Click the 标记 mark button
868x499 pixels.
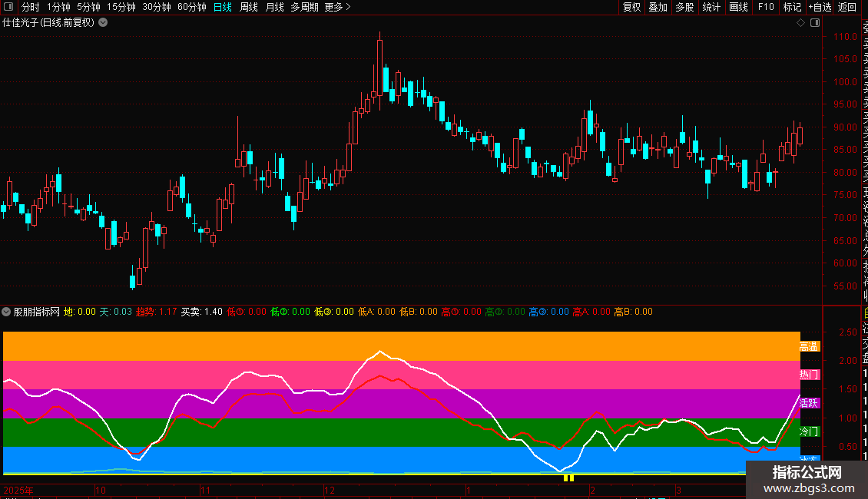[x=792, y=7]
